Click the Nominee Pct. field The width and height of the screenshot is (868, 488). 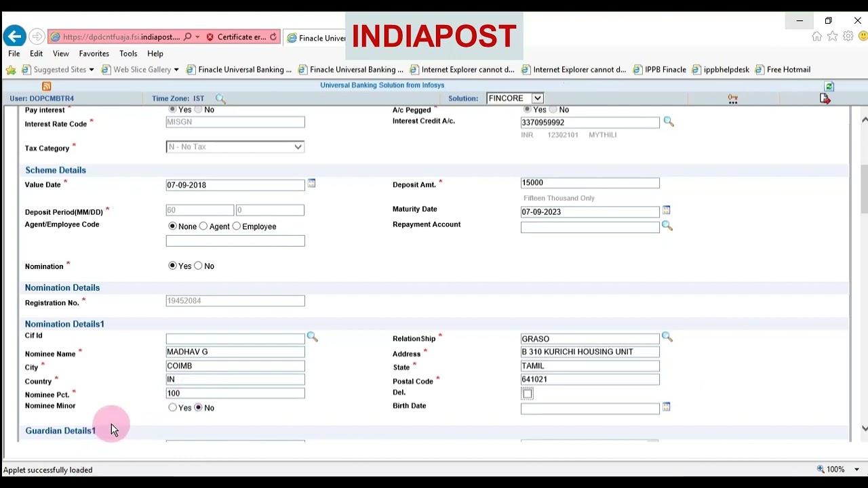[x=235, y=393]
